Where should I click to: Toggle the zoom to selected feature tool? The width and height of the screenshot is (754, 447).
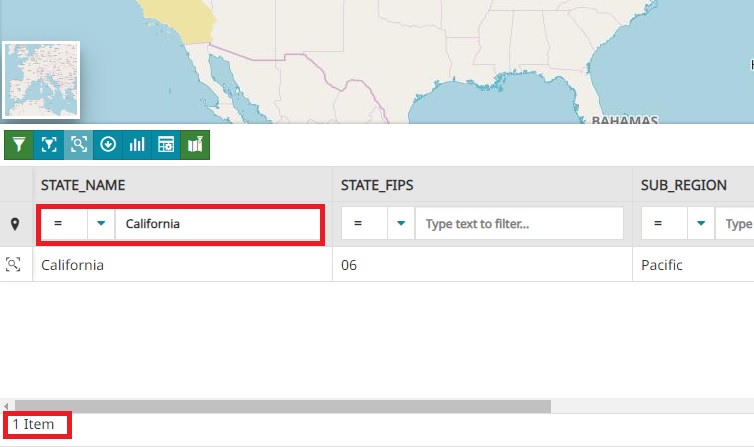pos(78,145)
